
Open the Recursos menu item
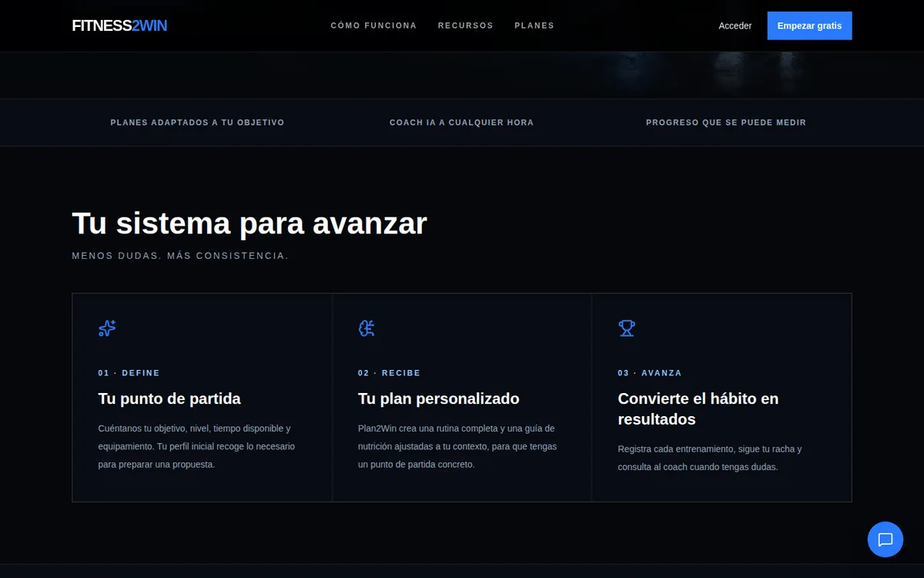(465, 25)
